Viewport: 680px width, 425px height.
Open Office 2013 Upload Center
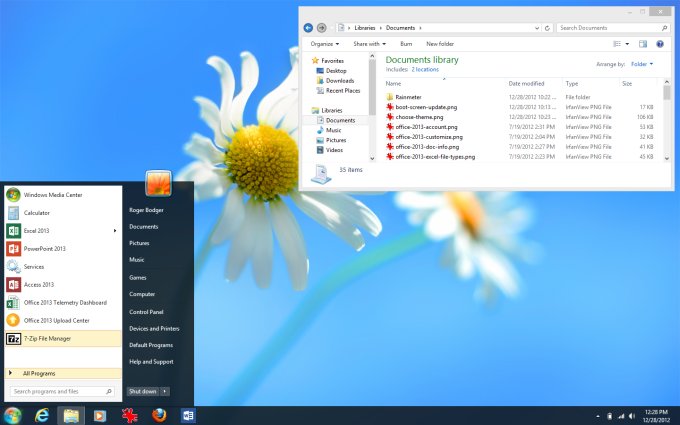click(x=63, y=320)
